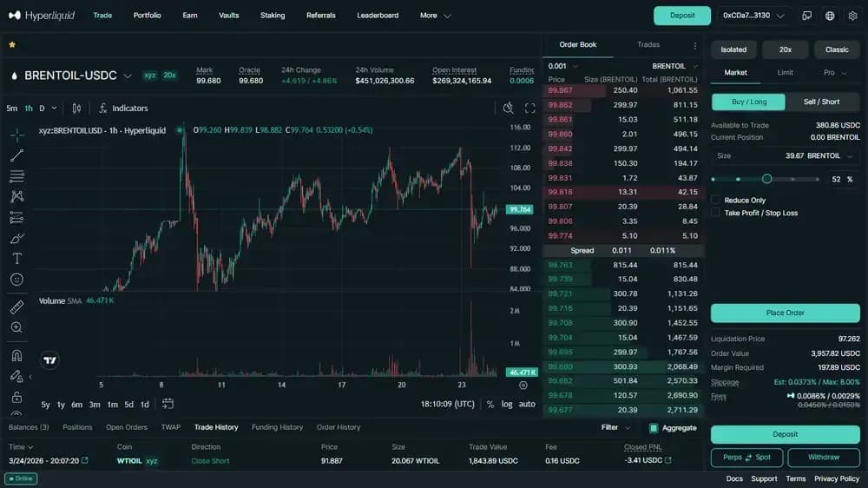Click the 75% mark on size slider

tap(792, 180)
